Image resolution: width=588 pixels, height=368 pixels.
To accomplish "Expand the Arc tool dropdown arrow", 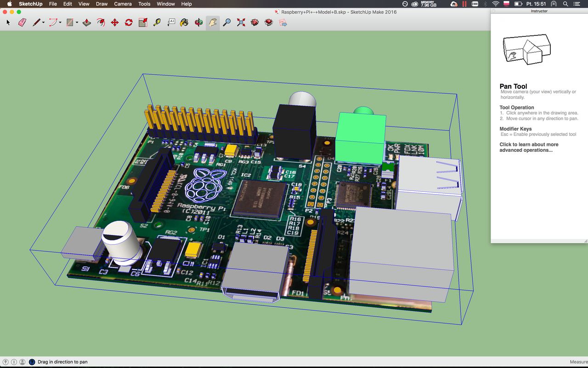I will tap(60, 23).
